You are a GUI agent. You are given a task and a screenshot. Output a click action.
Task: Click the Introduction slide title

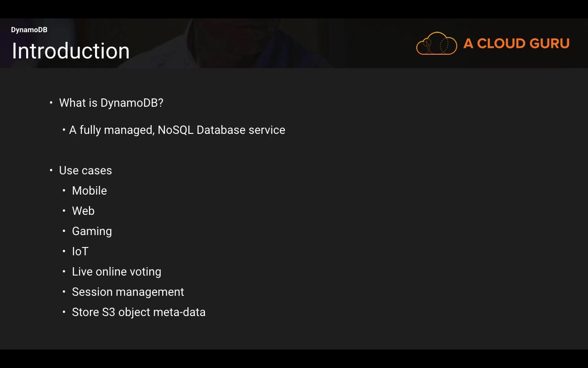(71, 51)
